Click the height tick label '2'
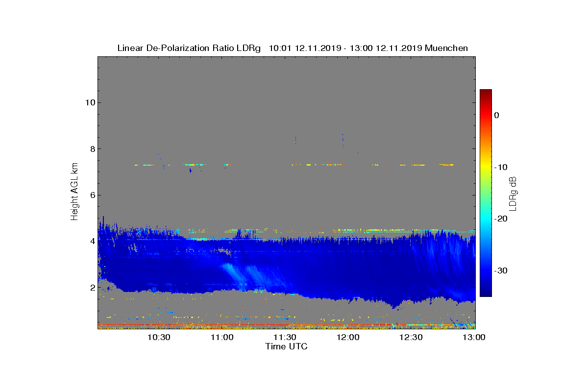 (92, 288)
